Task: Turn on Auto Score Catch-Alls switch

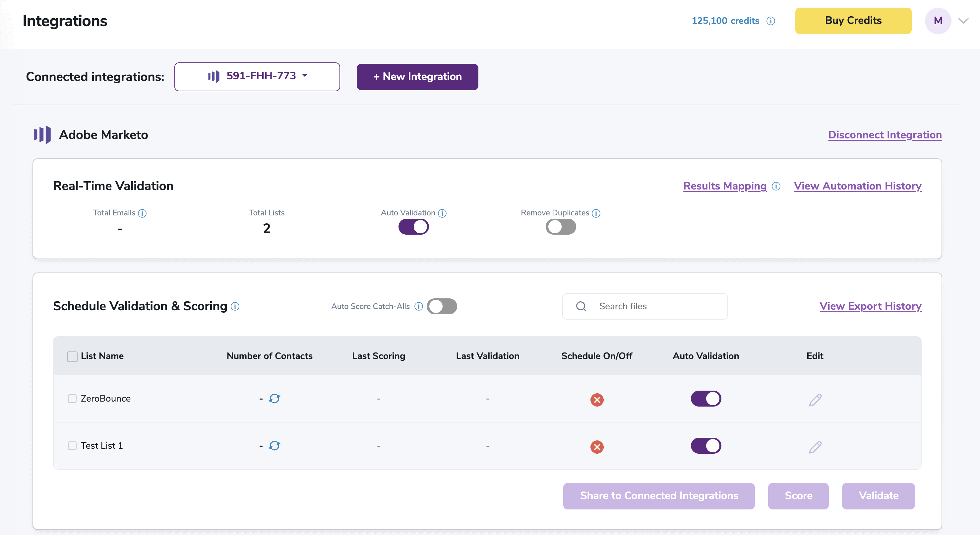Action: pyautogui.click(x=441, y=306)
